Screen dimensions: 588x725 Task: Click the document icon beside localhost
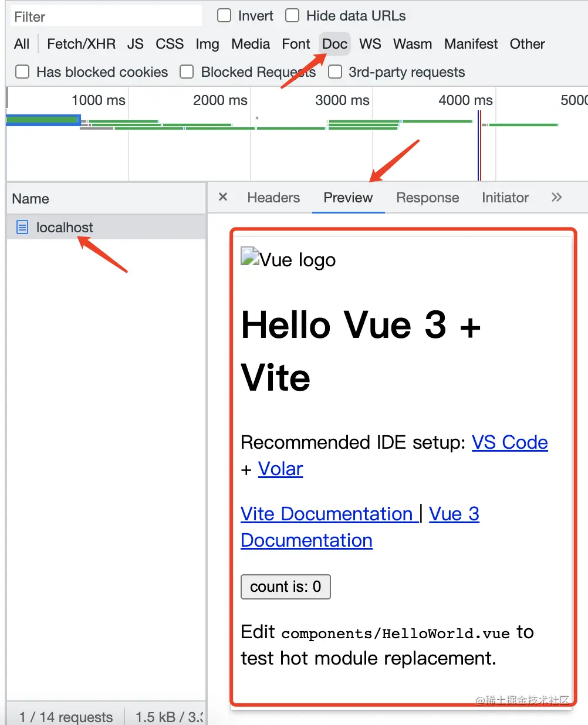point(22,227)
